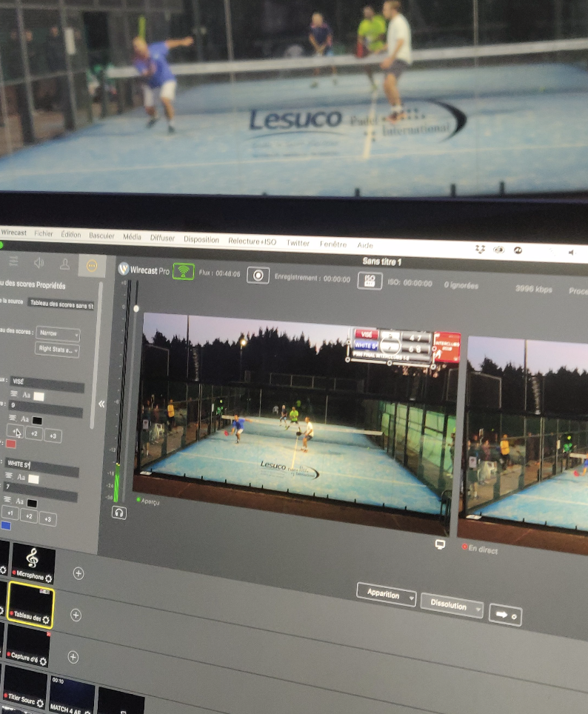Click the macOS volume icon in menu bar

click(x=571, y=253)
